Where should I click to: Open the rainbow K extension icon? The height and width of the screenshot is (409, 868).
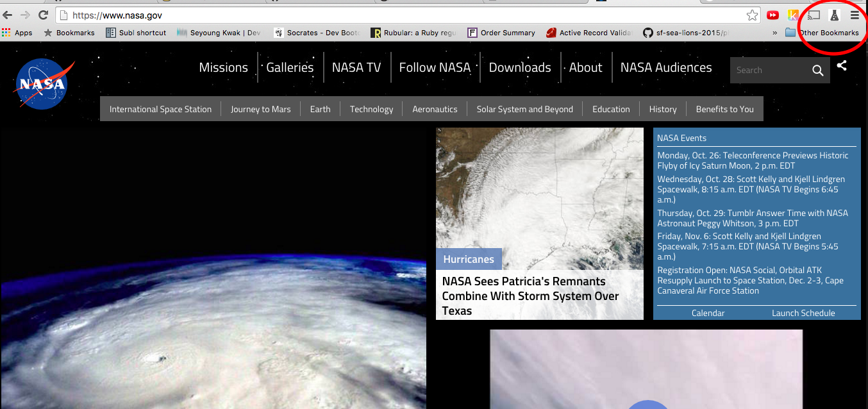pos(794,15)
